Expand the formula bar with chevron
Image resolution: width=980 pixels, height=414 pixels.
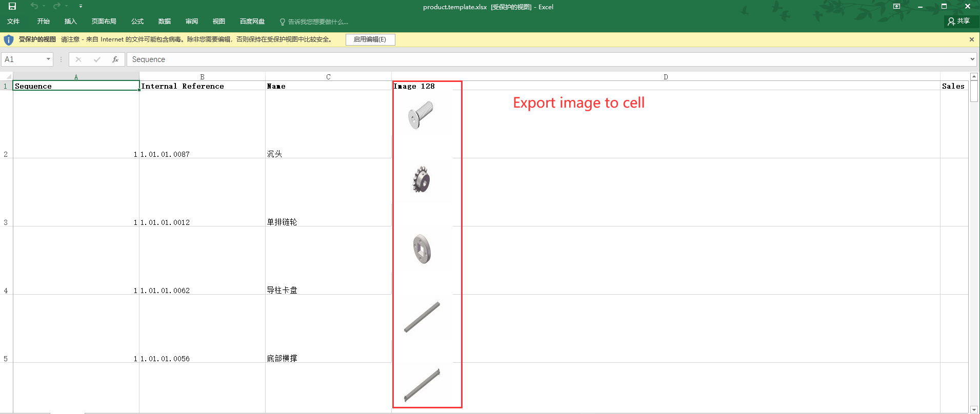click(972, 59)
